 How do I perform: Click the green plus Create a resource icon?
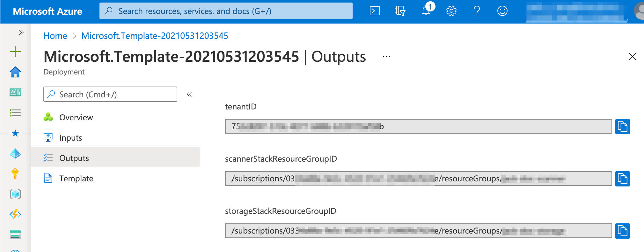coord(15,52)
